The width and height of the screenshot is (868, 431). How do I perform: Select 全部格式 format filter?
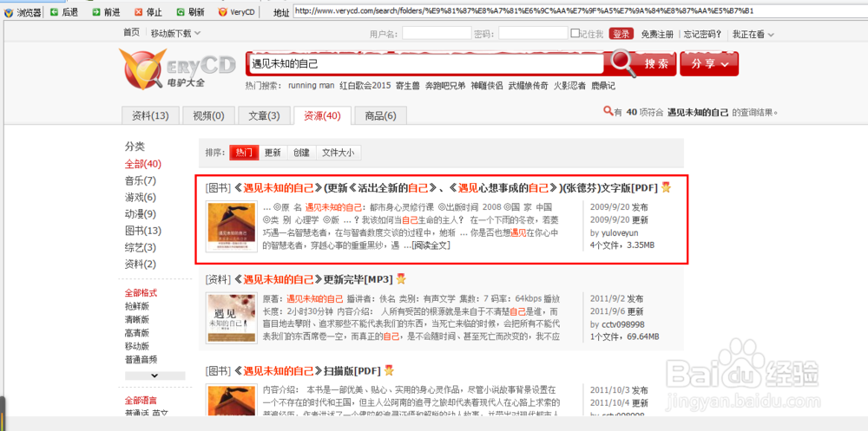[141, 293]
